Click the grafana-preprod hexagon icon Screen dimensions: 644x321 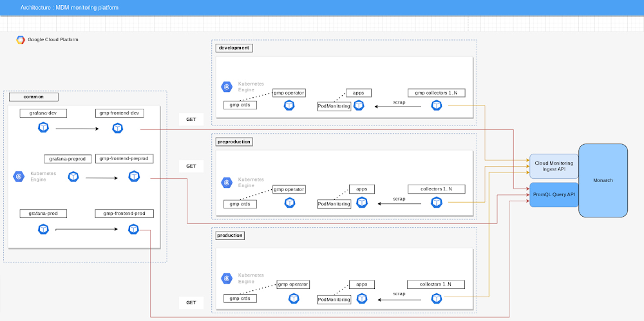click(73, 176)
